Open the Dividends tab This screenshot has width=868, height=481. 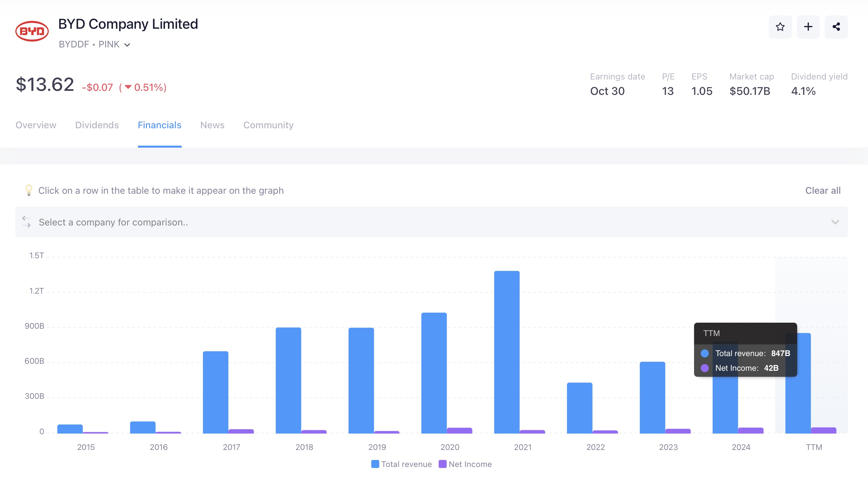click(97, 125)
